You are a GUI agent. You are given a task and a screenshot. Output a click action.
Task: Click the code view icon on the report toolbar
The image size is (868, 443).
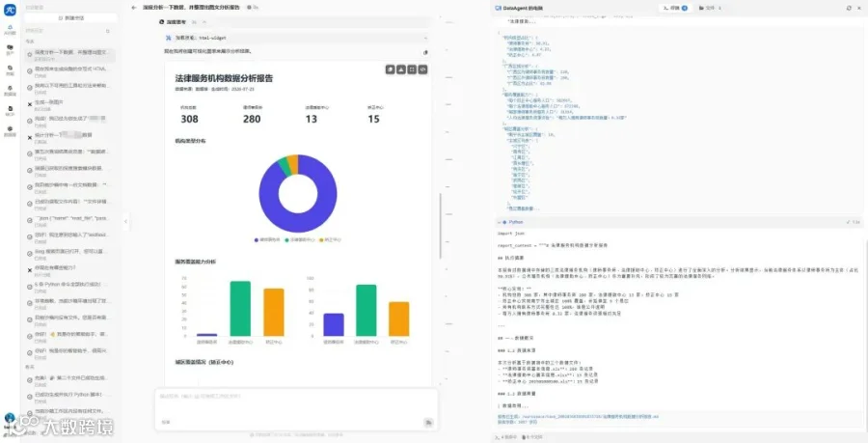pyautogui.click(x=423, y=69)
